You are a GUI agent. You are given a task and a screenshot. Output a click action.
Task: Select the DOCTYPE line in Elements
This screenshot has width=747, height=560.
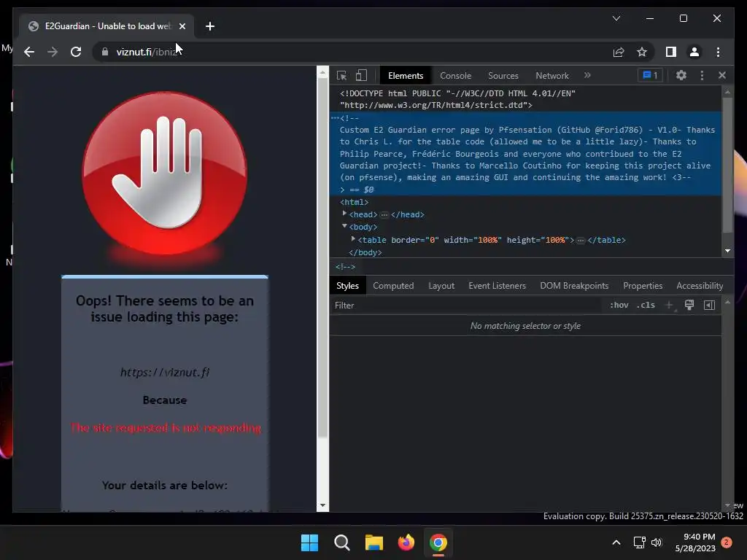click(457, 99)
